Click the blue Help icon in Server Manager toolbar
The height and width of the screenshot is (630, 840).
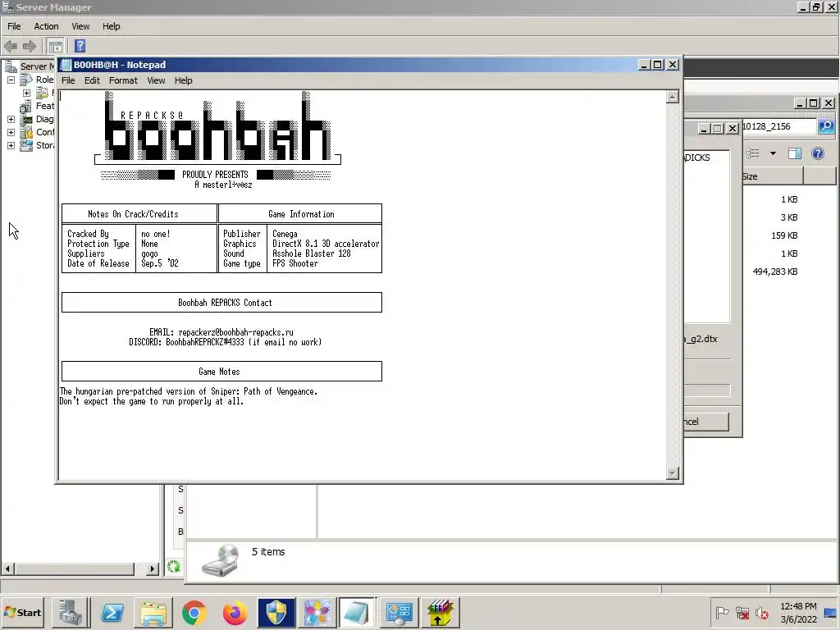80,46
